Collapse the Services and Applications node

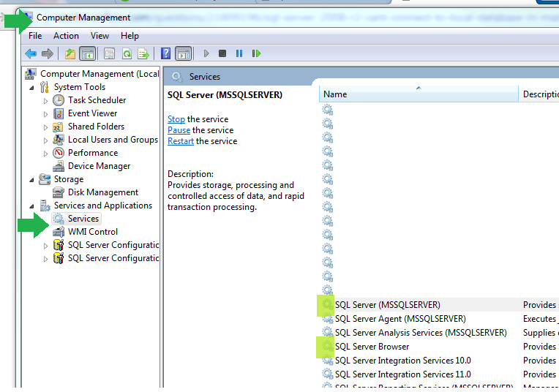tap(31, 206)
